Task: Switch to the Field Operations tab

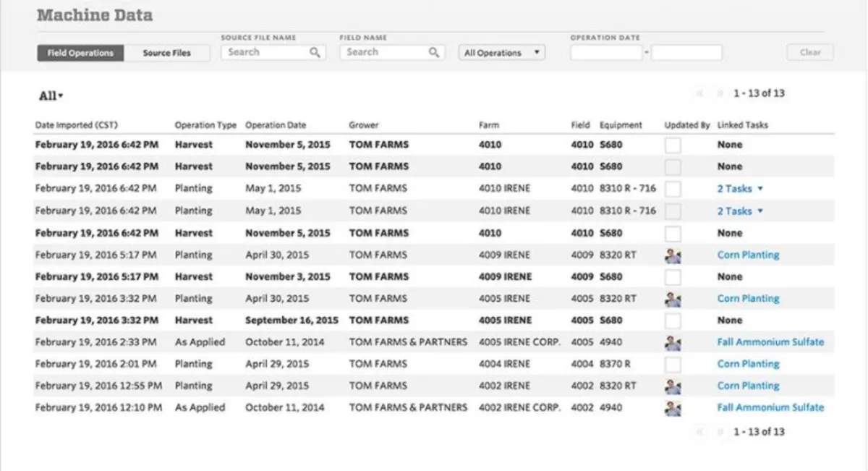Action: click(80, 53)
